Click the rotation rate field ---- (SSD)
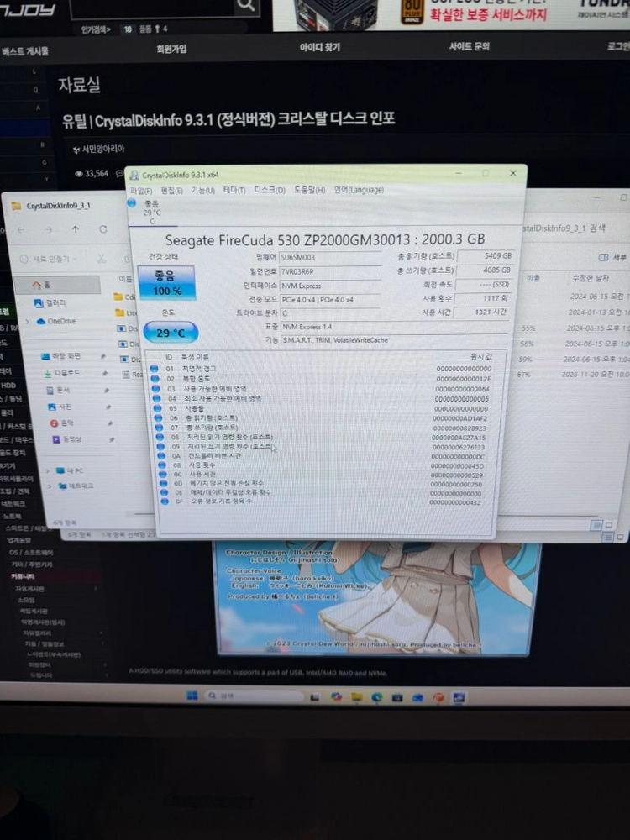630x840 pixels. pos(483,284)
